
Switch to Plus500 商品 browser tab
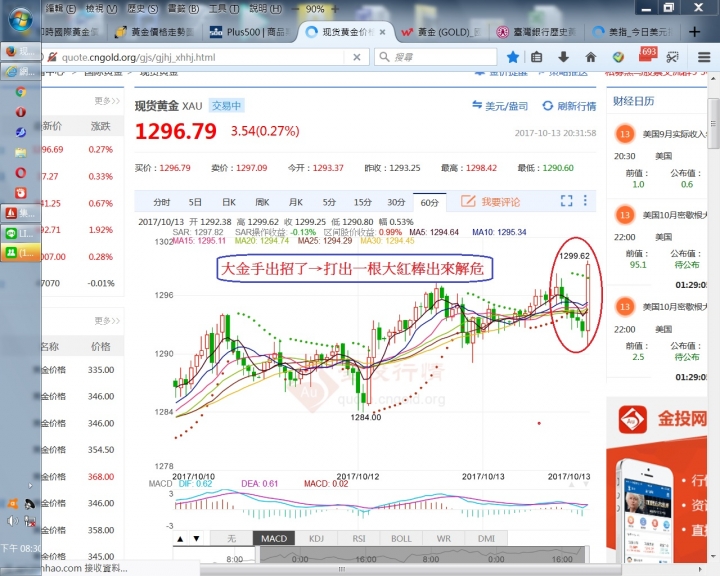pyautogui.click(x=249, y=32)
